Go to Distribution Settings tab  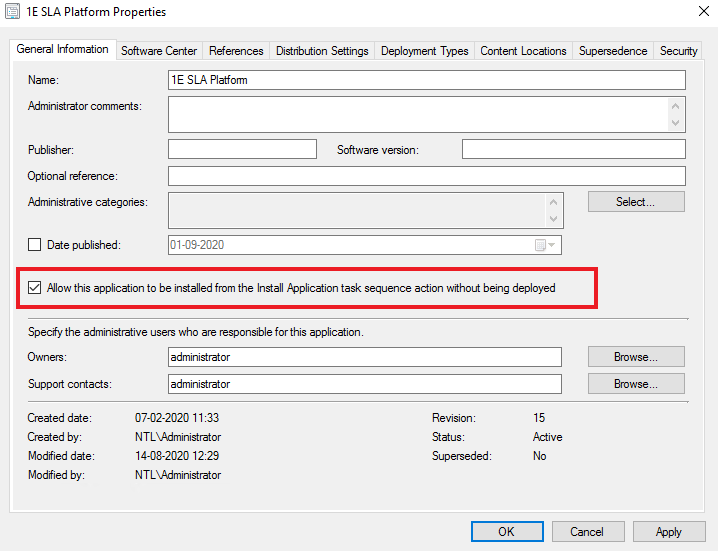coord(322,51)
